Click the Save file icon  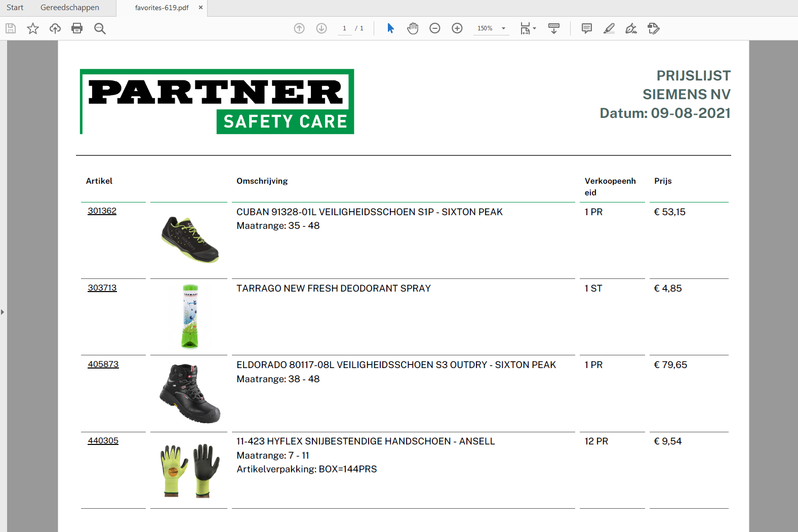coord(11,28)
